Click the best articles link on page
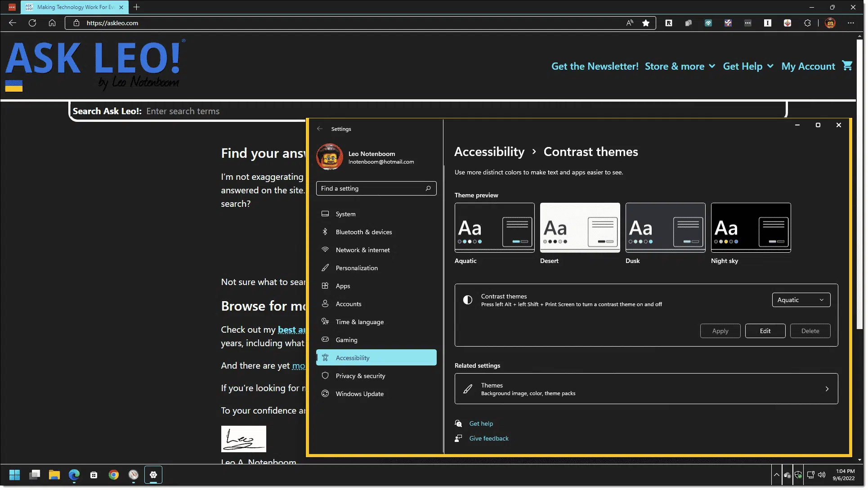The height and width of the screenshot is (490, 868). pyautogui.click(x=291, y=330)
